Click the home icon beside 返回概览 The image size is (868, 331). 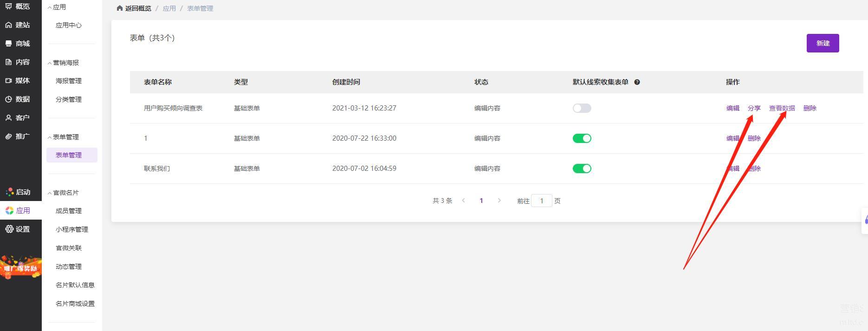[120, 8]
